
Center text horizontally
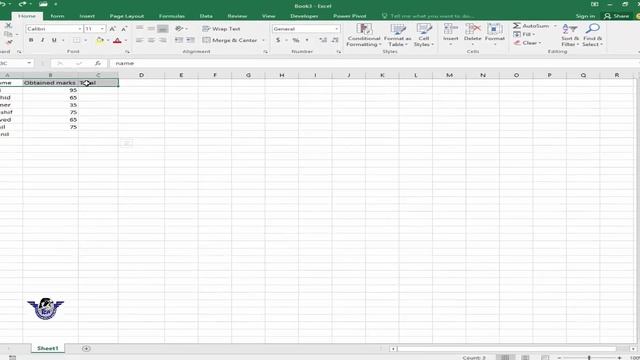151,40
